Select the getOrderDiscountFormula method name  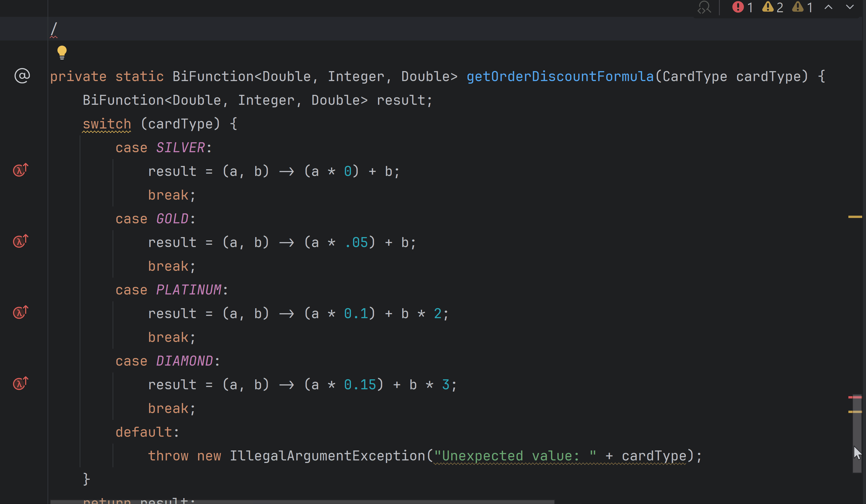tap(560, 76)
